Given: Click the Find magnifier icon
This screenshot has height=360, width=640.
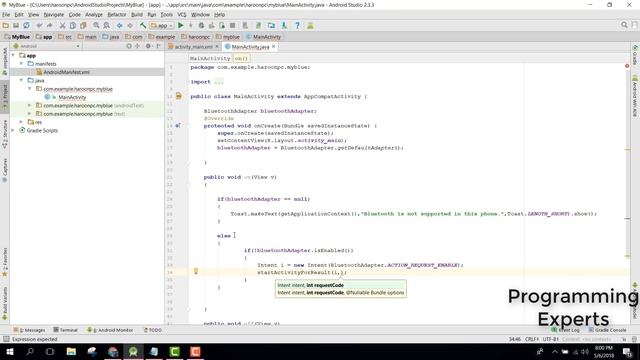Looking at the screenshot, I should point(96,26).
